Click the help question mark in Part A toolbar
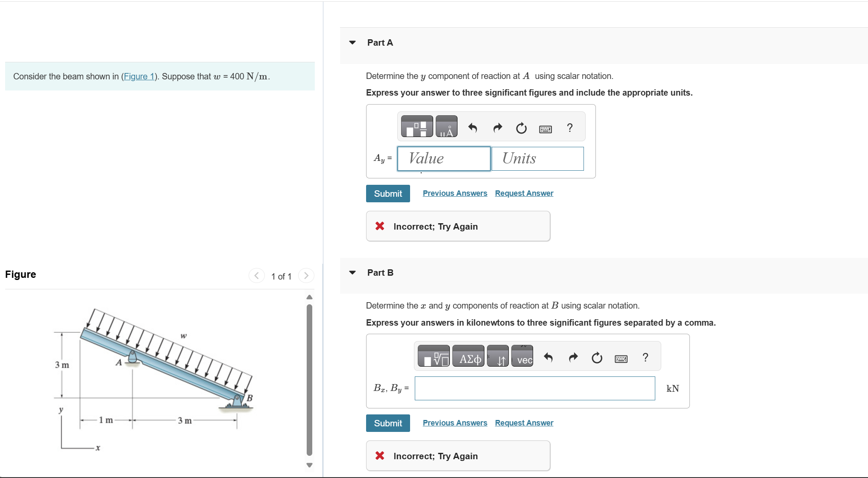868x478 pixels. tap(569, 127)
